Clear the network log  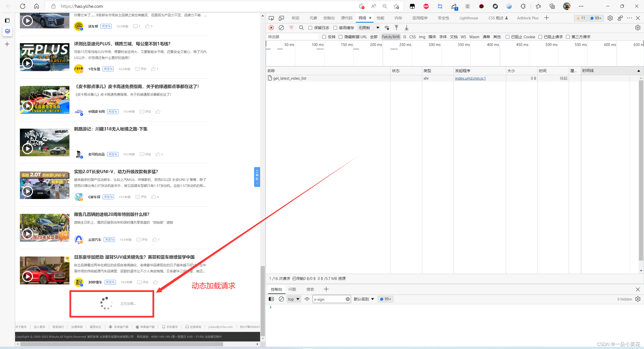281,28
